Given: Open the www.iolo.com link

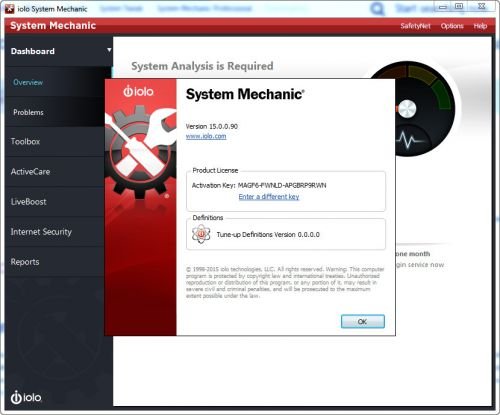Looking at the screenshot, I should pos(206,136).
